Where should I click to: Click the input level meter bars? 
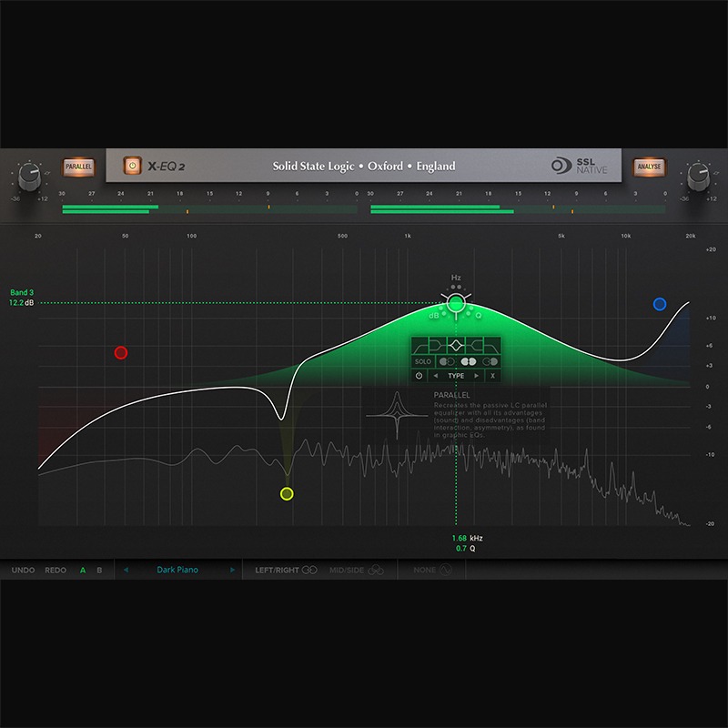tap(210, 209)
